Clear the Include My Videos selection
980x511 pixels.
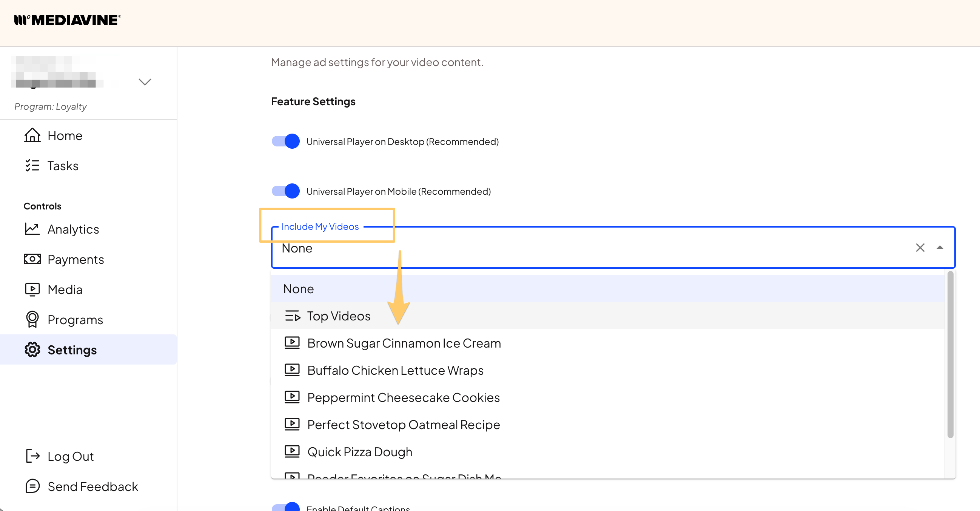[x=920, y=248]
